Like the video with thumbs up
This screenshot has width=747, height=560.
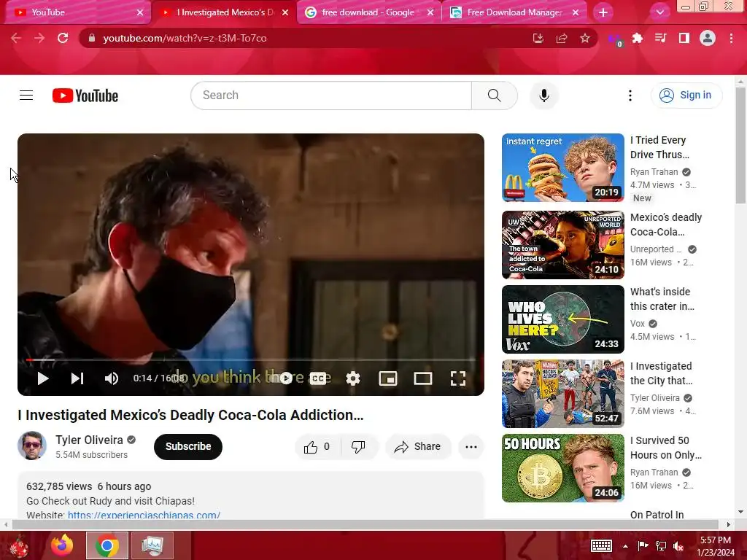tap(318, 447)
